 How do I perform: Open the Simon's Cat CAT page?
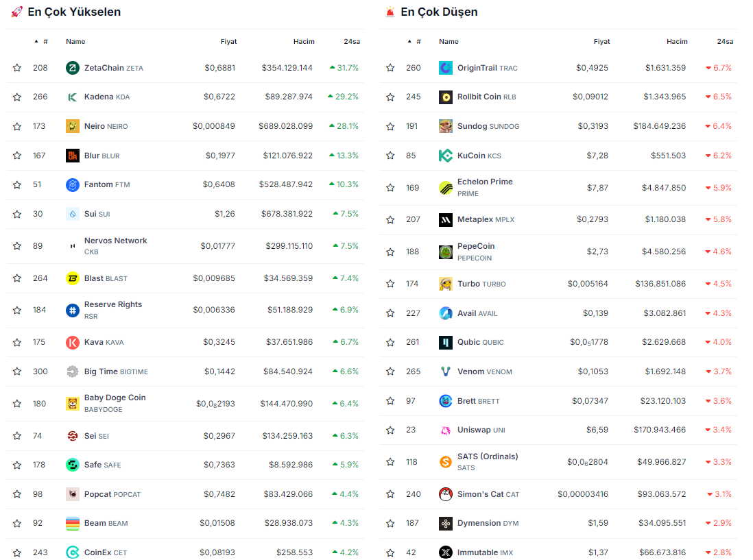click(488, 494)
